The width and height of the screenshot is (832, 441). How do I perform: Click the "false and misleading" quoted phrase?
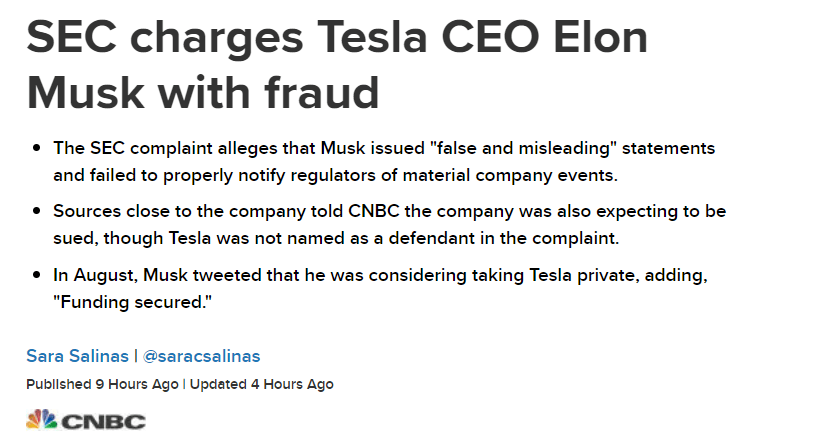click(523, 148)
